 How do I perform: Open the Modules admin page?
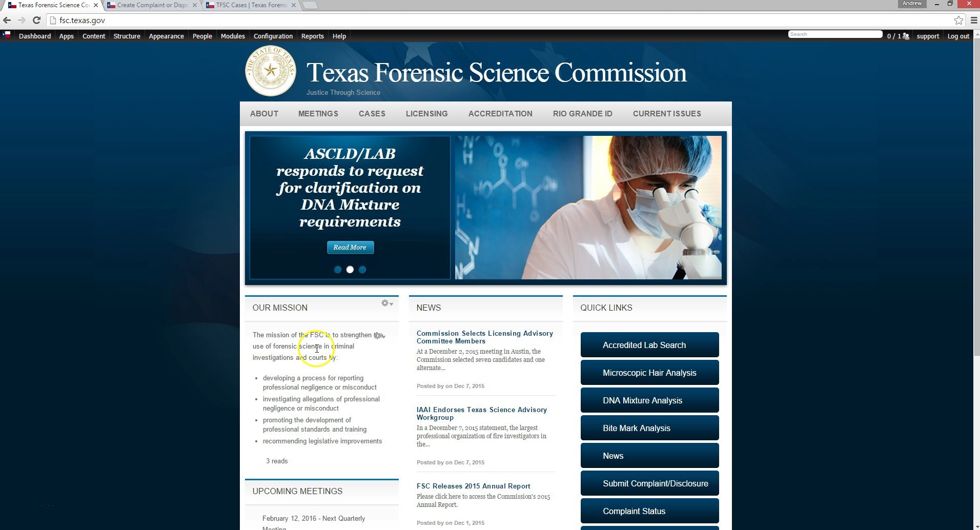point(233,36)
